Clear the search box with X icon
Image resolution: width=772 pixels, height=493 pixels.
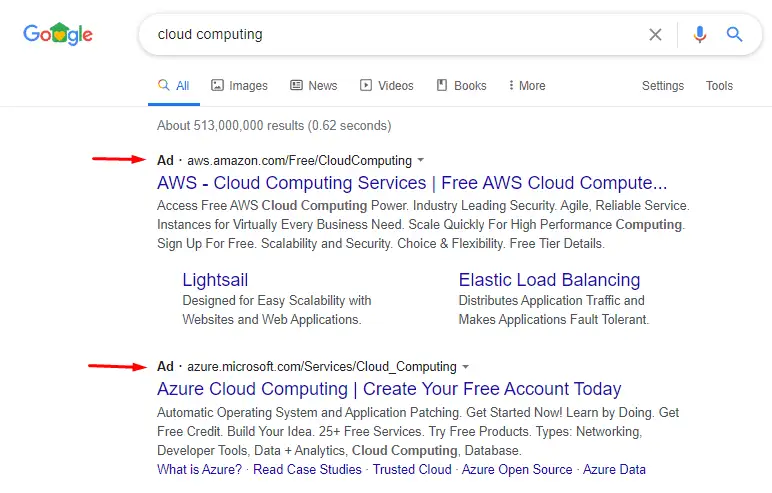[655, 34]
